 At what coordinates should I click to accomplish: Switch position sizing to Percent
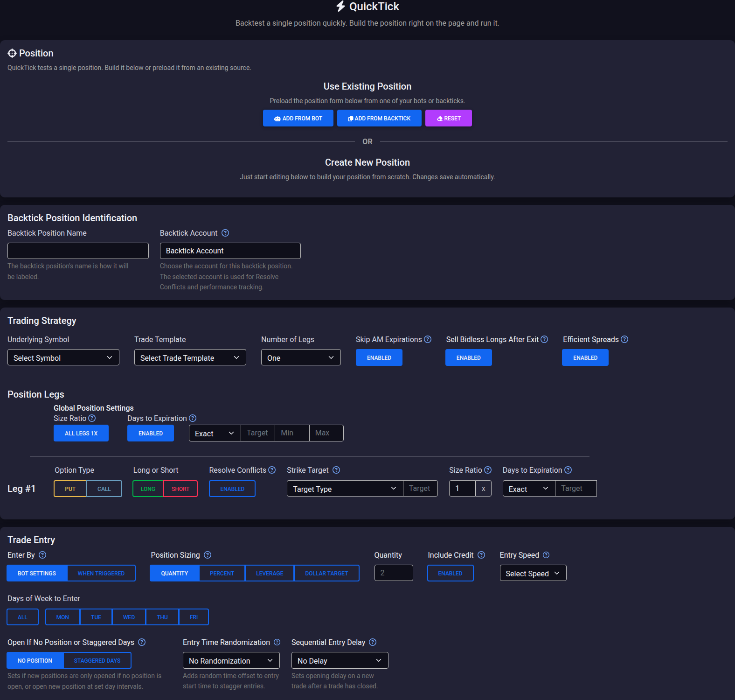[x=222, y=573]
